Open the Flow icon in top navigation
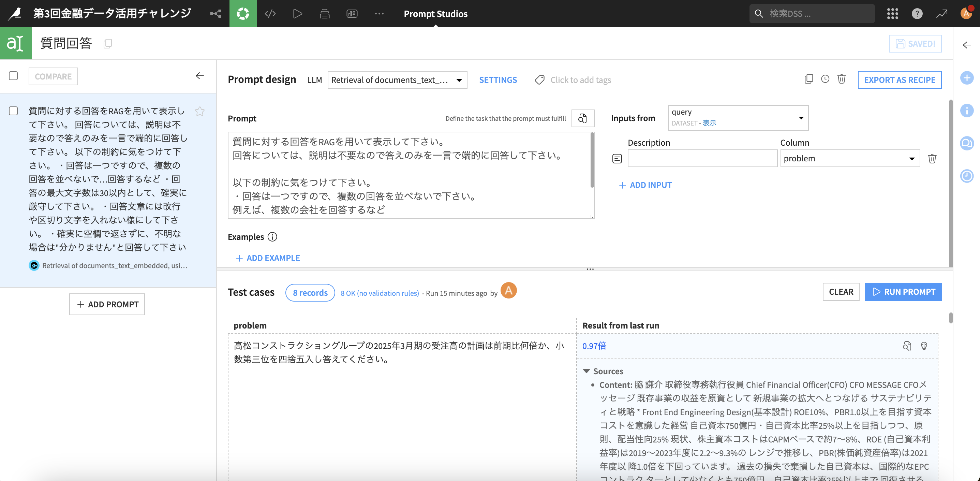 (216, 14)
